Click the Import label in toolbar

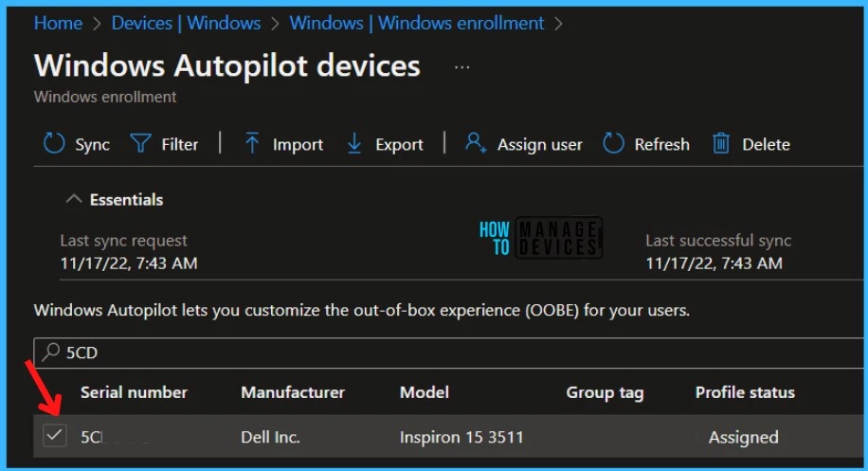pos(298,144)
